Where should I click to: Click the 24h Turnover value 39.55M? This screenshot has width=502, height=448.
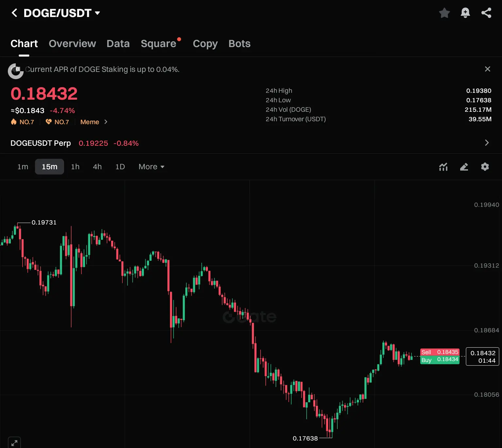[x=480, y=119]
